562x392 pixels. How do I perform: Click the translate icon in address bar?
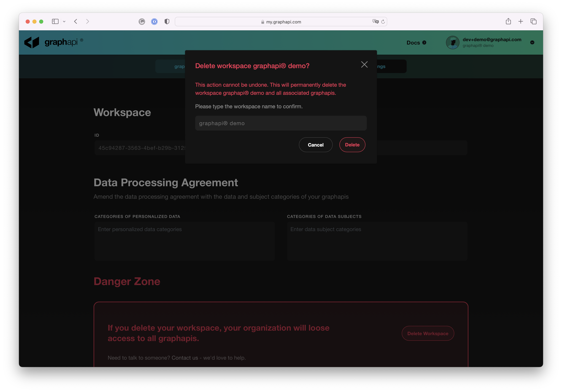click(375, 22)
